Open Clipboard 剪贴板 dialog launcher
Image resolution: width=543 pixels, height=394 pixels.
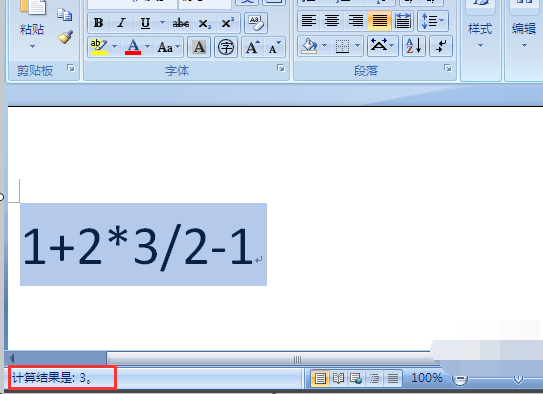[71, 68]
